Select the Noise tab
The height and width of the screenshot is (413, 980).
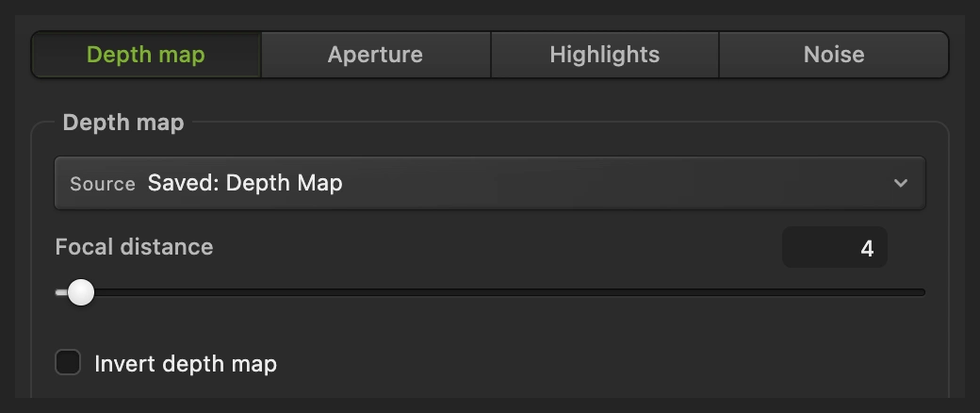click(834, 55)
